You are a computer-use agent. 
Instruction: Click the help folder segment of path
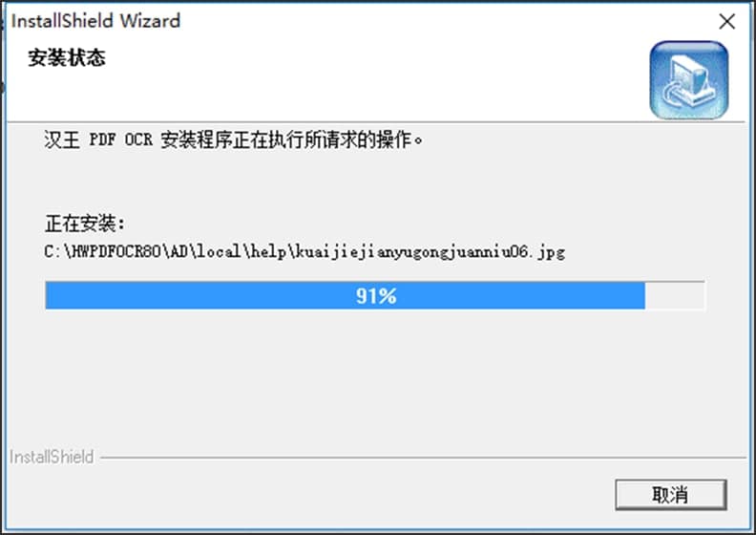267,251
